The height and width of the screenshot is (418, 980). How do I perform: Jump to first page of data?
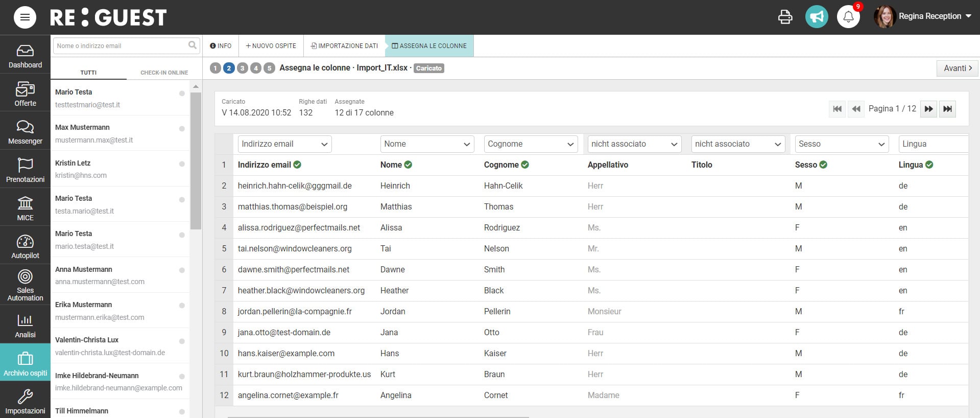837,109
